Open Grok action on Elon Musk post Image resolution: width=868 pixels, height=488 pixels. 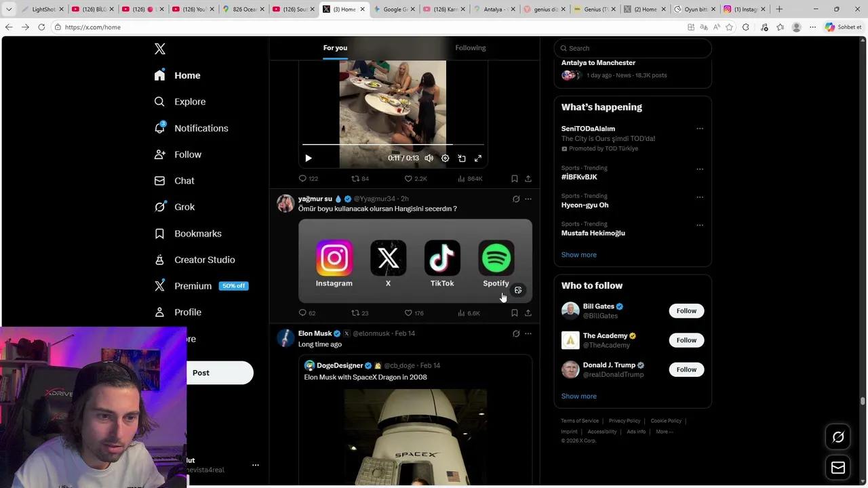516,333
